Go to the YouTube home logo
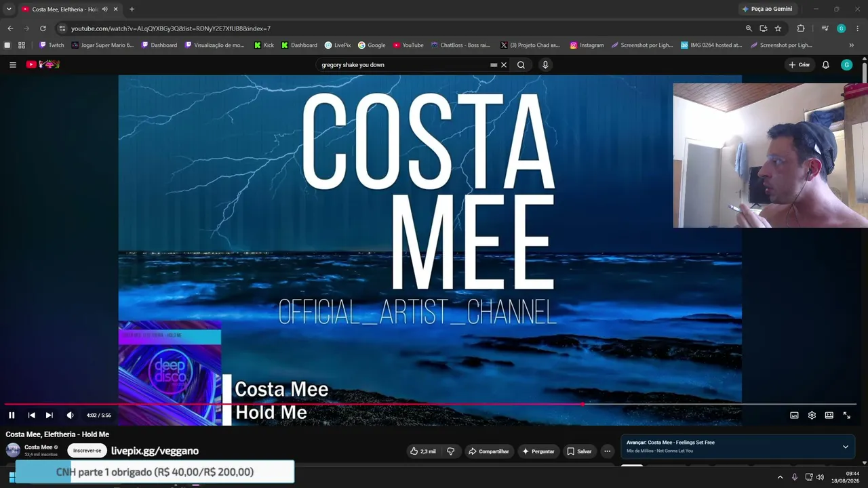The width and height of the screenshot is (868, 488). tap(43, 64)
